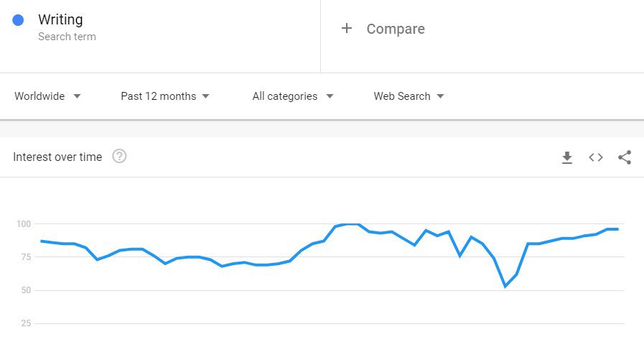This screenshot has height=337, width=644.
Task: Download the Interest over time data
Action: (566, 157)
